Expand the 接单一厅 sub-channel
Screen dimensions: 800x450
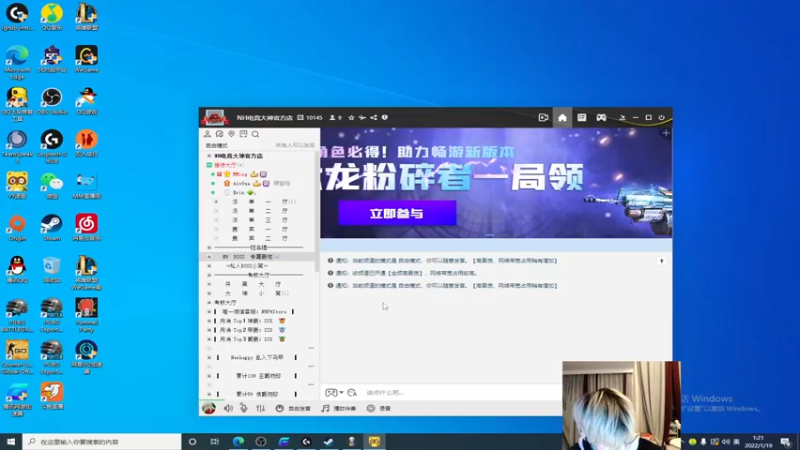216,202
